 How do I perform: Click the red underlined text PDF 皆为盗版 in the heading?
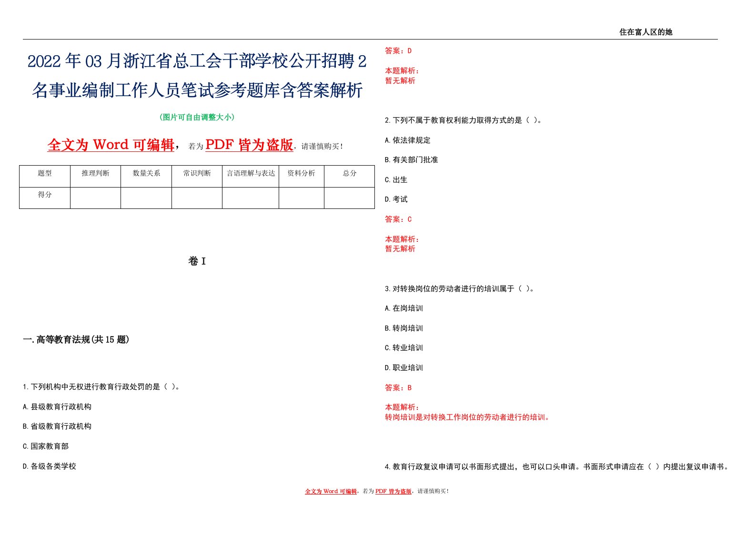pyautogui.click(x=249, y=145)
